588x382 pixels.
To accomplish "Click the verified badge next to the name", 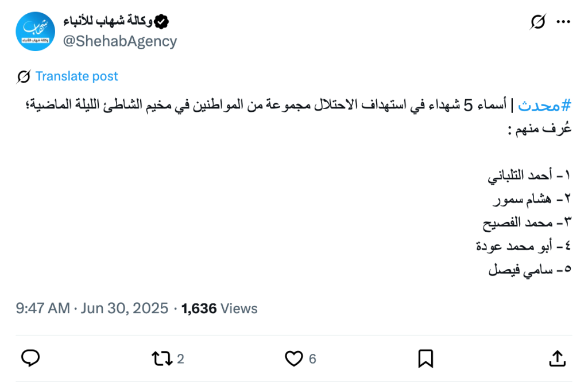I will click(163, 22).
